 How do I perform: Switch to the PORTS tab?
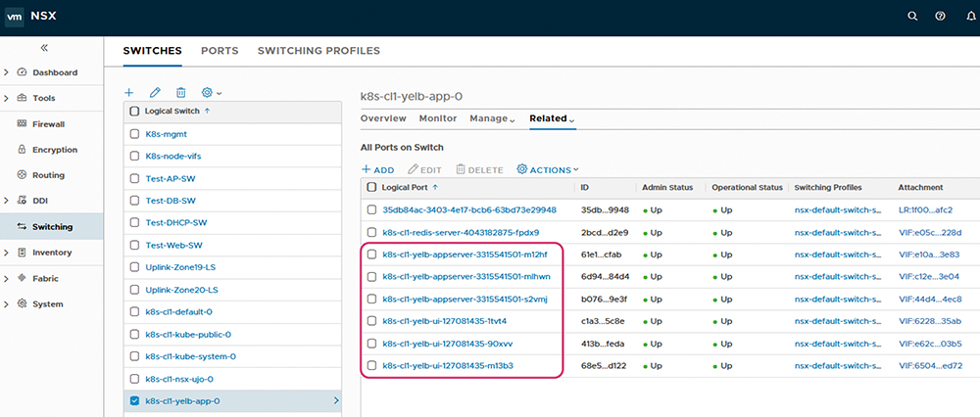pos(220,51)
